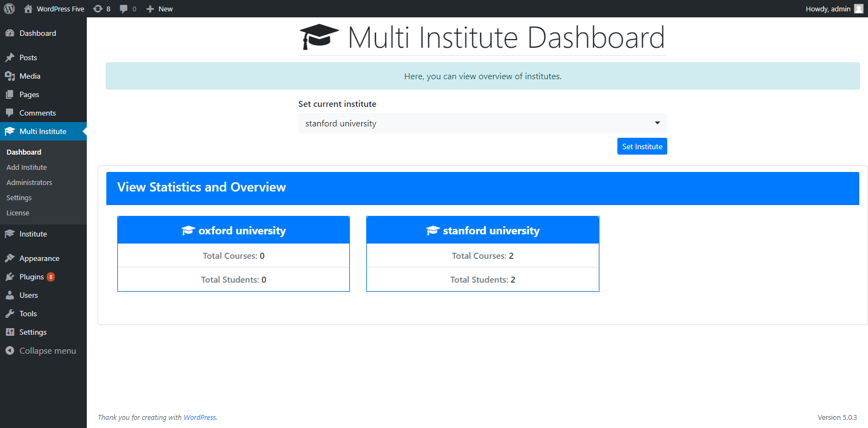Click the Plugins plug icon
This screenshot has width=868, height=428.
click(x=10, y=277)
